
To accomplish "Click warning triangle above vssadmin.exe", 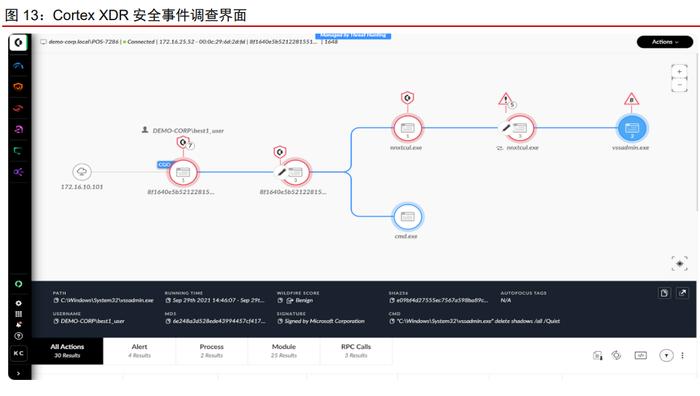I will click(631, 99).
